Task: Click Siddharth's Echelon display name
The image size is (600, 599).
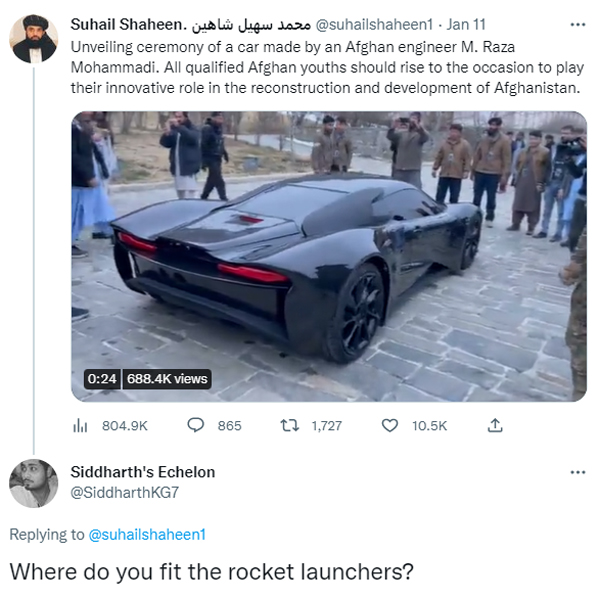Action: 143,471
